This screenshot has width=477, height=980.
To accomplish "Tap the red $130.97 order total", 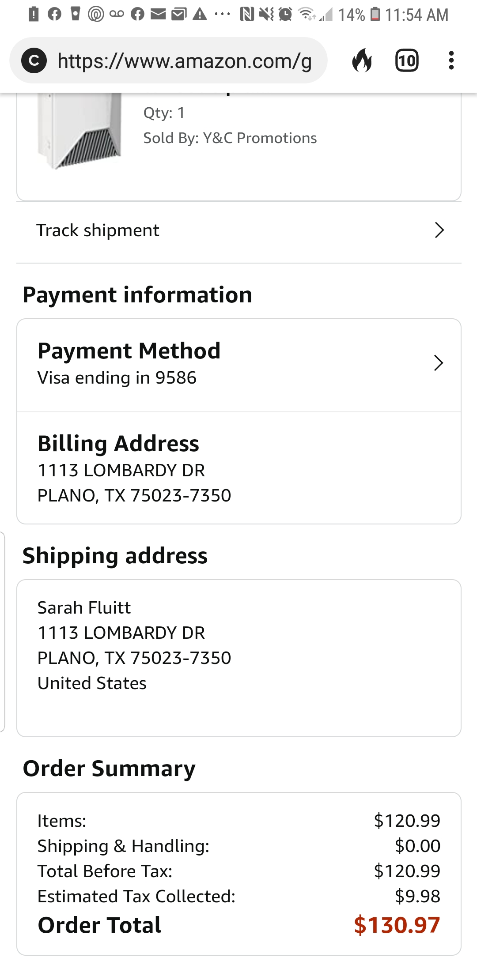I will 397,925.
